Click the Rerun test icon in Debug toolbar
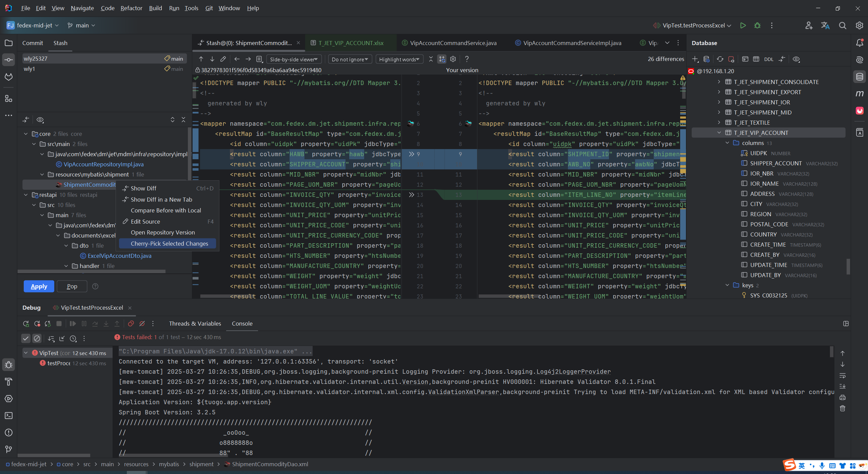Image resolution: width=868 pixels, height=474 pixels. click(x=26, y=324)
